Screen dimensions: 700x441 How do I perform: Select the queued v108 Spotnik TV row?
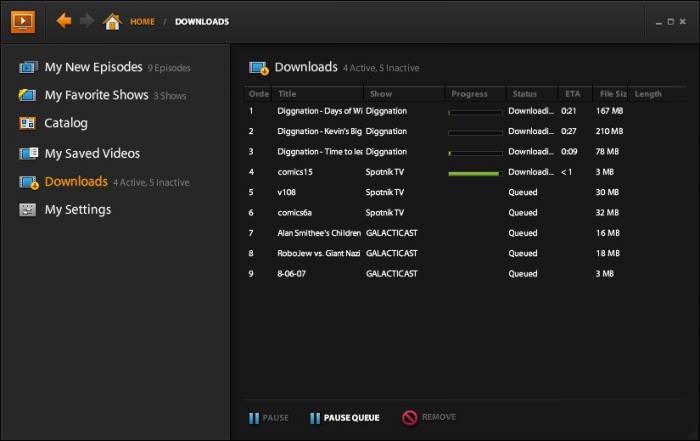pyautogui.click(x=464, y=192)
